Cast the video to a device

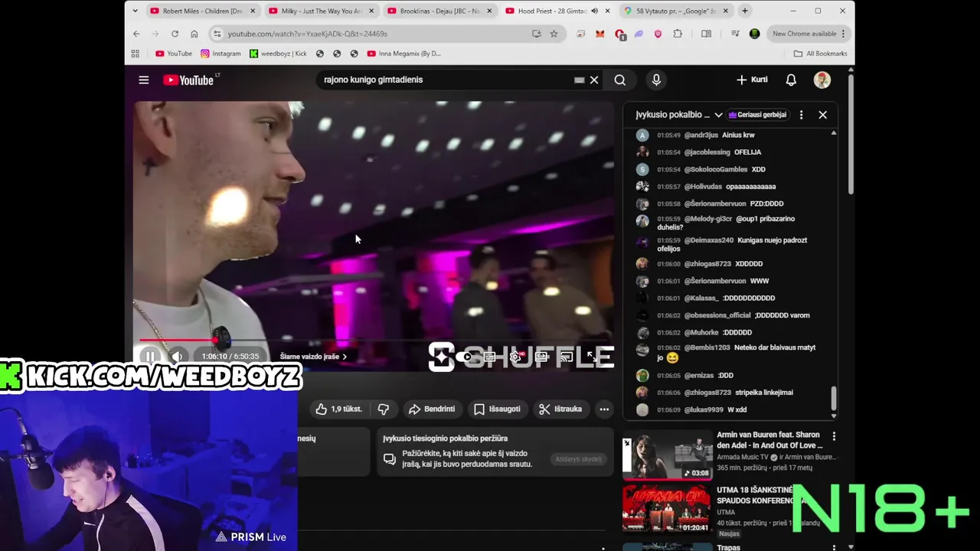pyautogui.click(x=567, y=357)
